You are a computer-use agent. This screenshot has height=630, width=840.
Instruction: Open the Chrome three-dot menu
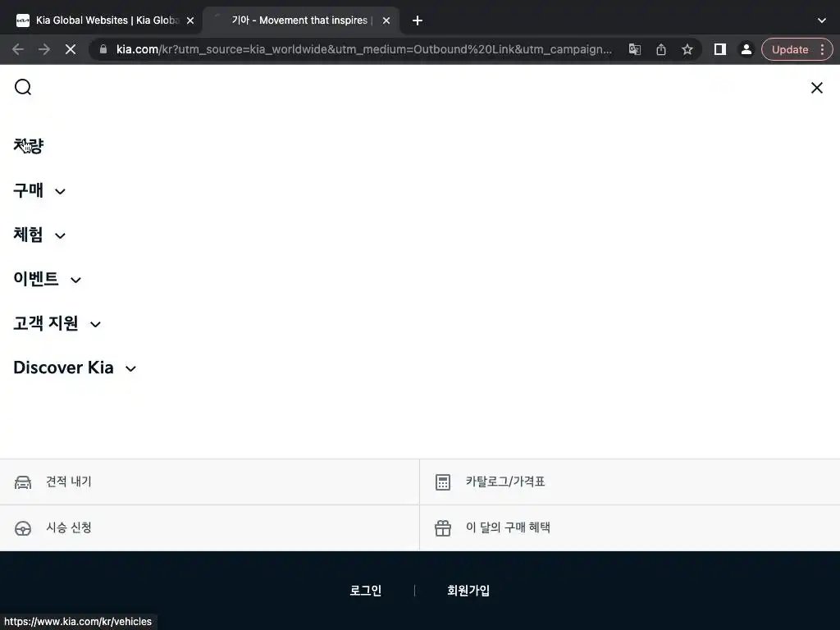(822, 49)
